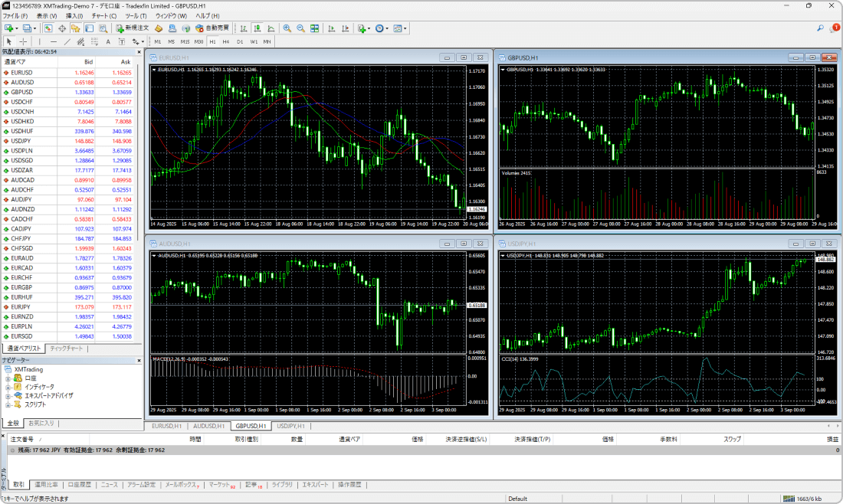The width and height of the screenshot is (843, 504).
Task: Close the 気配値表示 Market Watch panel
Action: (x=139, y=52)
